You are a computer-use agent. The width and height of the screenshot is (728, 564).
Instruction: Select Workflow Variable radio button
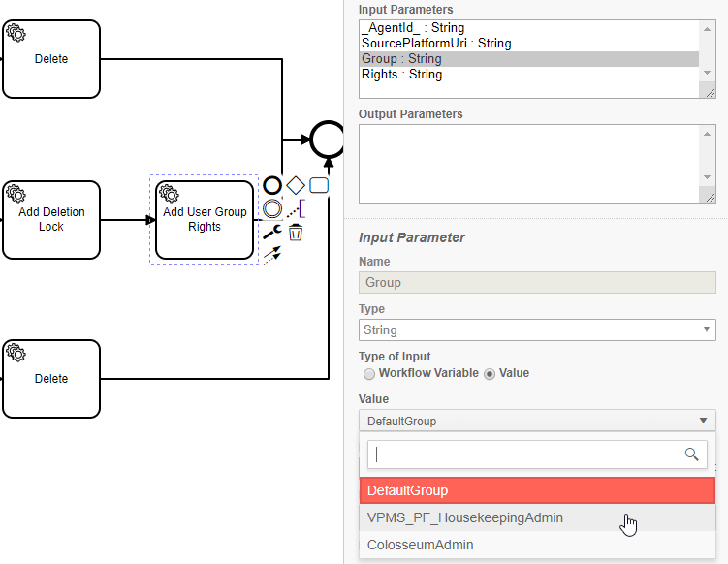point(368,373)
